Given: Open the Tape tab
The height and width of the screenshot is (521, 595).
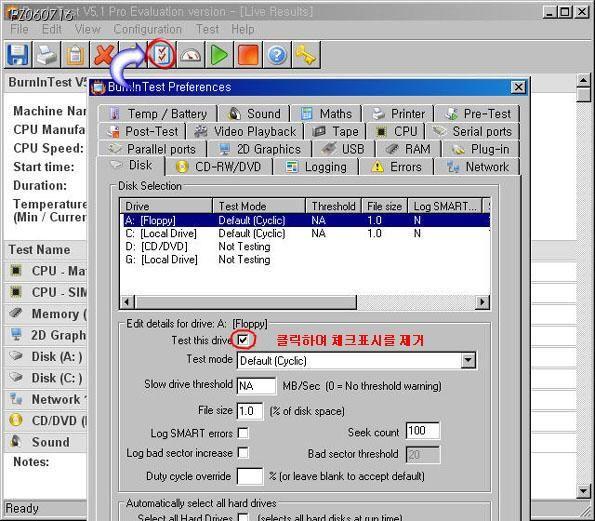Looking at the screenshot, I should click(x=335, y=131).
